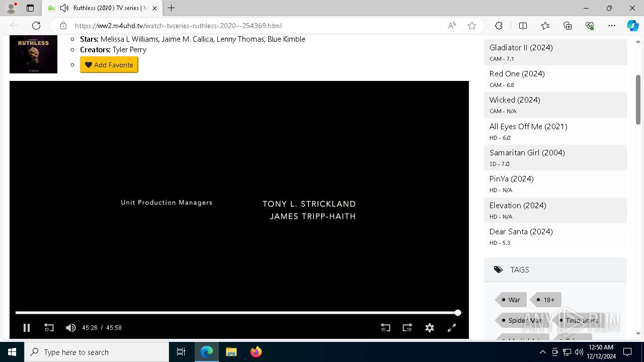Open Dear Santa (2024) link
The image size is (644, 362).
tap(521, 232)
